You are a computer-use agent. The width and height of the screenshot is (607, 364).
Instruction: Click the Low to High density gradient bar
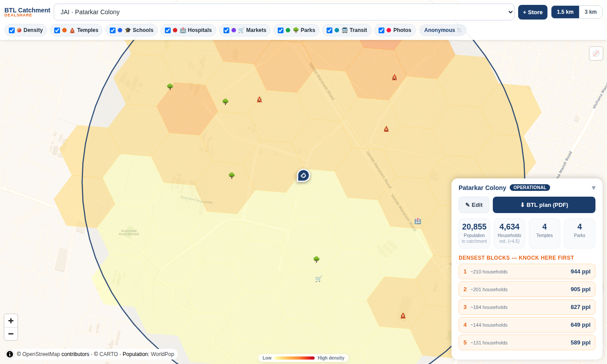pos(295,358)
